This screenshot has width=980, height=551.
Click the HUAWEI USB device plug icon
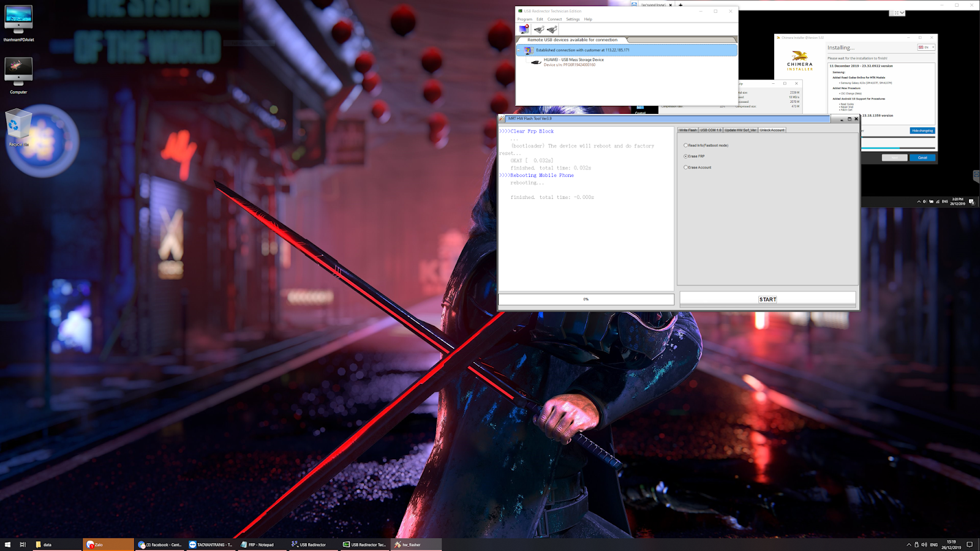536,62
